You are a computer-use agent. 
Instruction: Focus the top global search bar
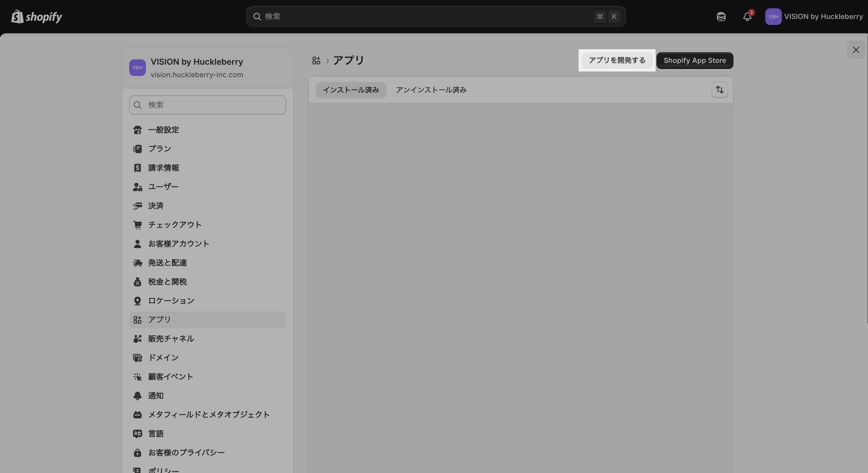(x=428, y=17)
